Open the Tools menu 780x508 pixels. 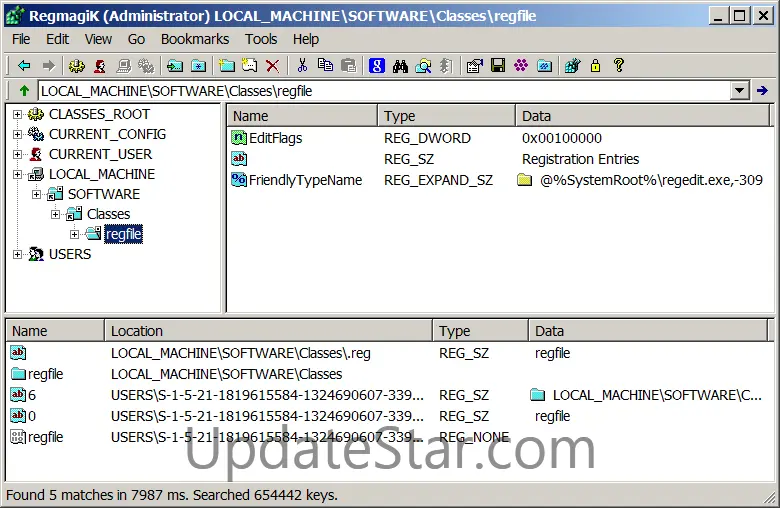[261, 39]
